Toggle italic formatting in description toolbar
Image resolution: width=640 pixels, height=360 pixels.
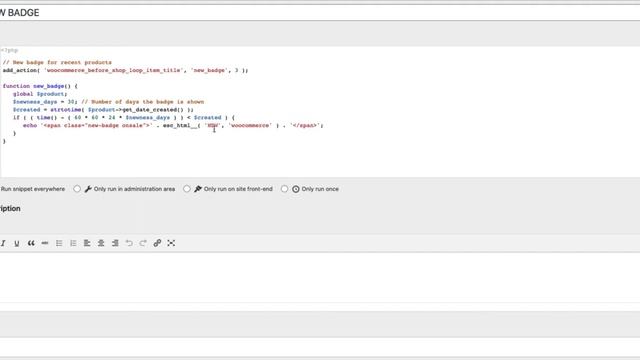[x=3, y=243]
